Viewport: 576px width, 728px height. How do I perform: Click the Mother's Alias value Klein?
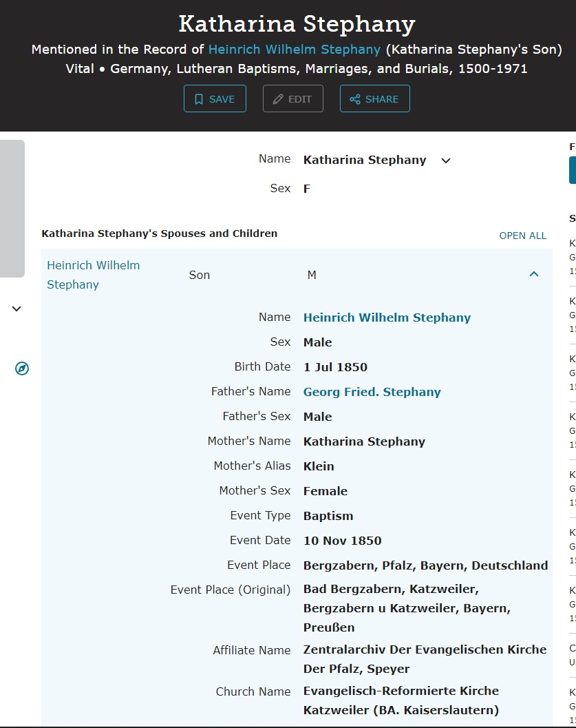tap(319, 466)
